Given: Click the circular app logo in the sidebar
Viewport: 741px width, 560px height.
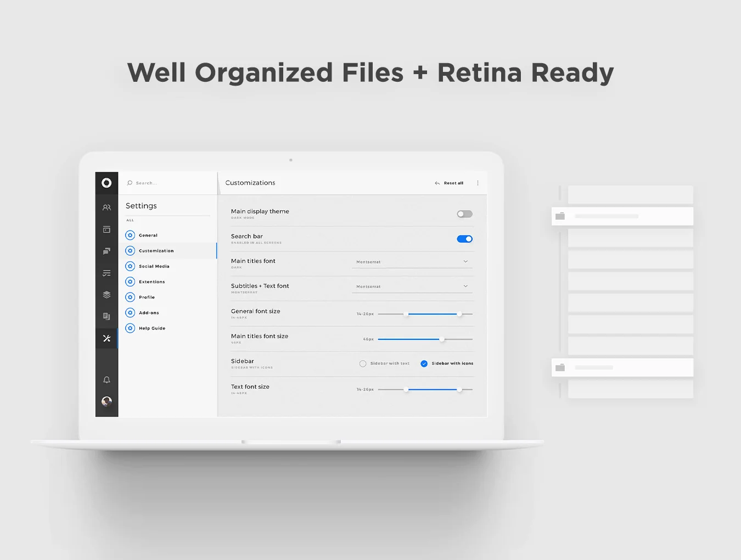Looking at the screenshot, I should click(x=106, y=183).
